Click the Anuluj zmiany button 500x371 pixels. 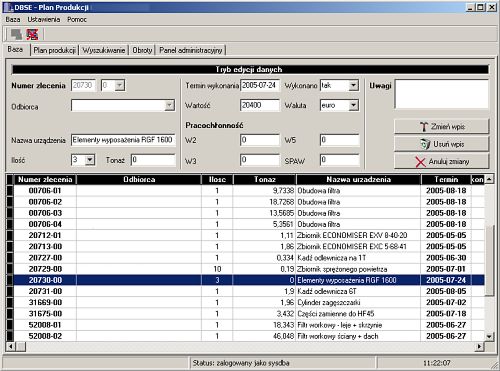pos(441,162)
